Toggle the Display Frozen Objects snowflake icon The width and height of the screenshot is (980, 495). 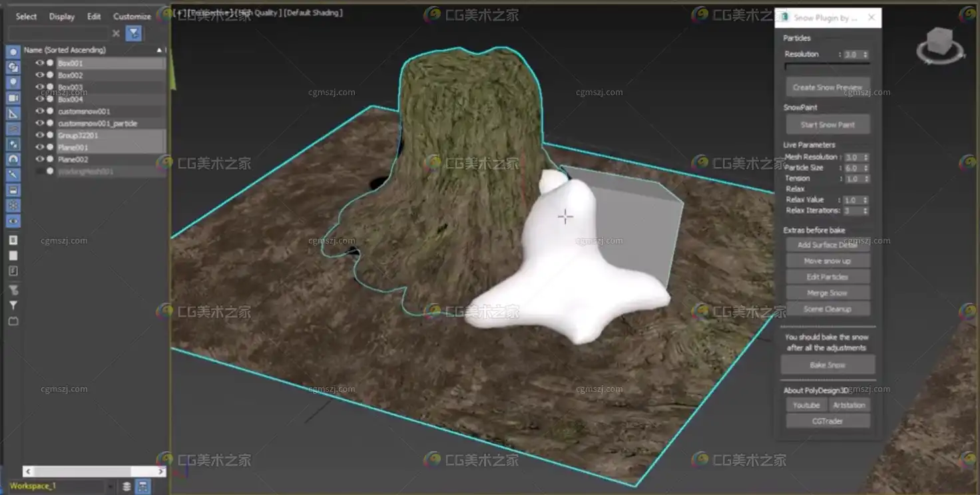[13, 205]
